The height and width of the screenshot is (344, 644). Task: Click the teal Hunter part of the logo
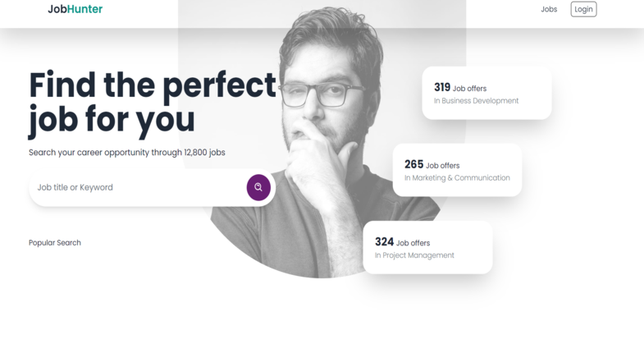[84, 9]
